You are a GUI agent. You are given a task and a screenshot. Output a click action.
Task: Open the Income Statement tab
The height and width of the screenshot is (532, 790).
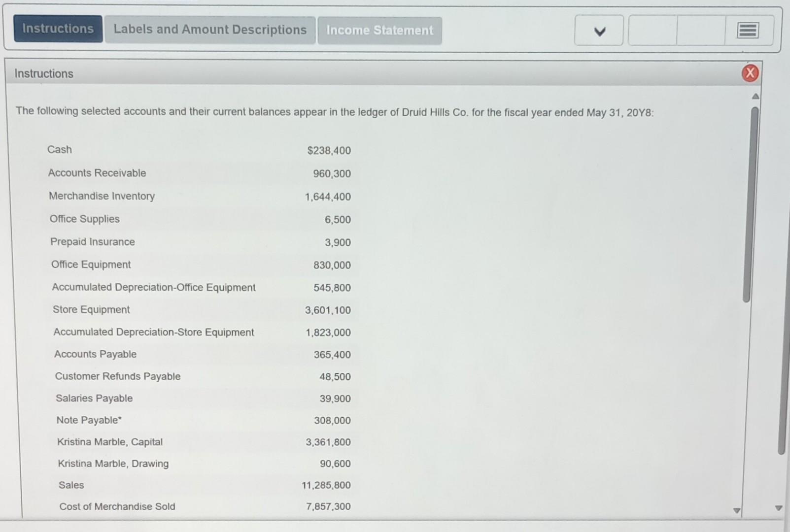coord(379,30)
